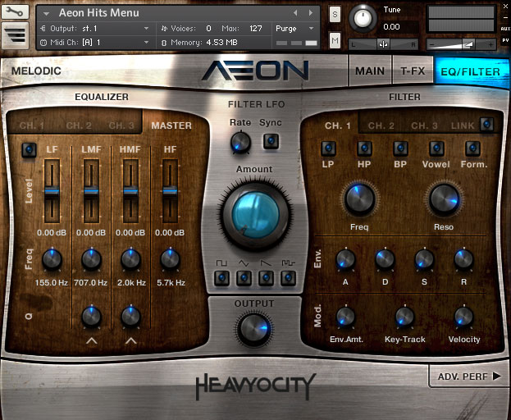Select the random step LFO shape
This screenshot has width=511, height=420.
click(287, 278)
